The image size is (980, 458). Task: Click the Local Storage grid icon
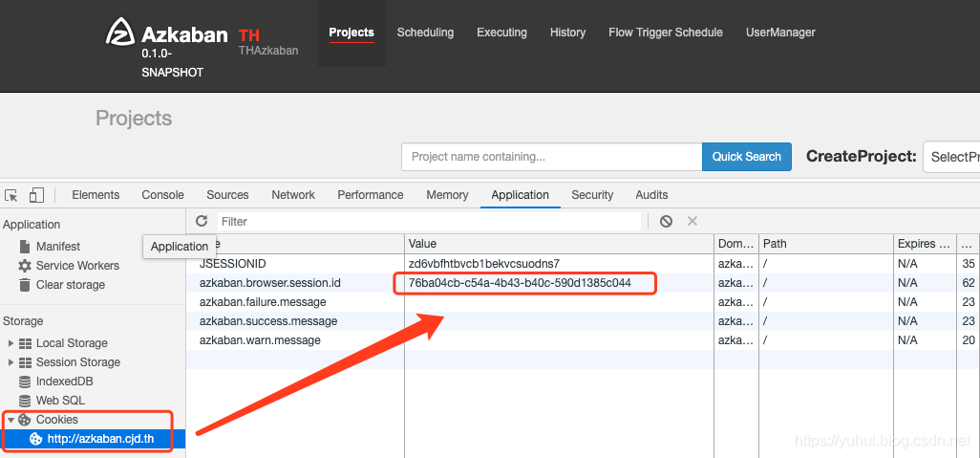[x=26, y=343]
